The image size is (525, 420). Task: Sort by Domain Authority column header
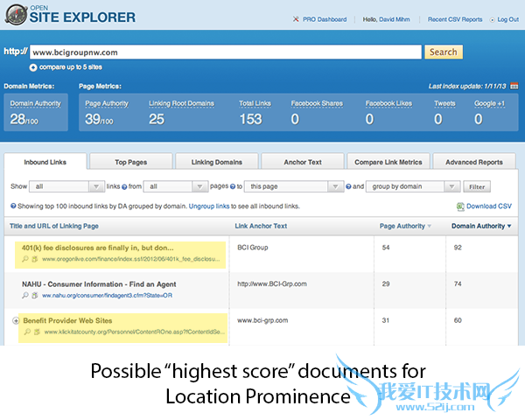[x=479, y=227]
